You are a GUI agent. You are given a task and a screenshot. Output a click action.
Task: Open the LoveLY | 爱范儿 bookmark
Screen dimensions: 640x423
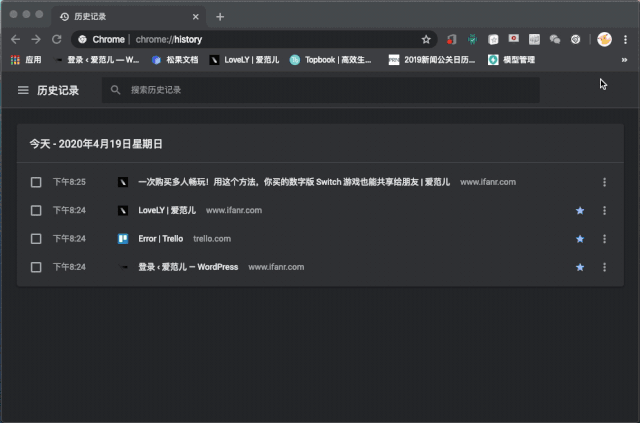[244, 60]
